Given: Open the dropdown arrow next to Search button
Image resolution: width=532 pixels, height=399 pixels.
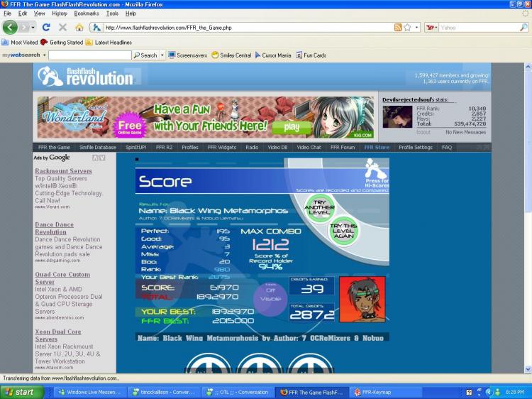Looking at the screenshot, I should click(162, 55).
